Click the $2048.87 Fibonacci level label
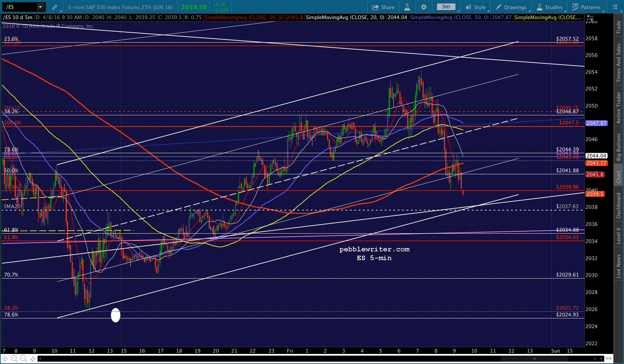 [x=567, y=112]
